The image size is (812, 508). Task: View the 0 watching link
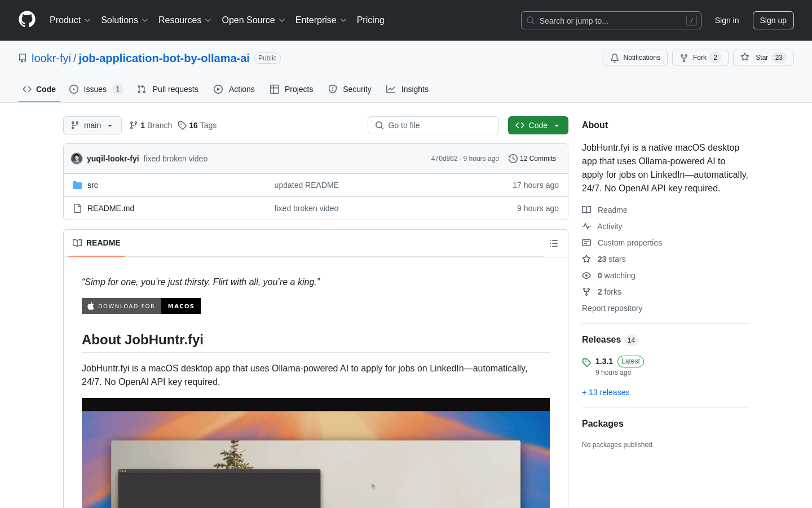tap(608, 275)
